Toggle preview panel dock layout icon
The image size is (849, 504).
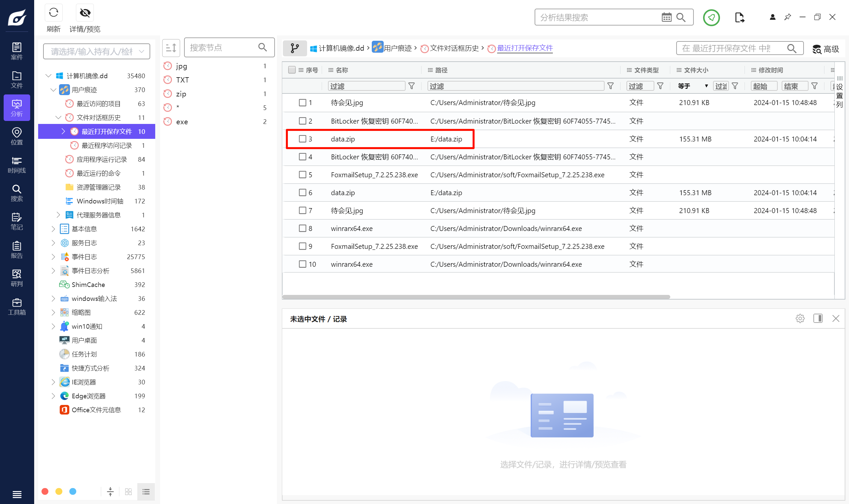pos(818,318)
